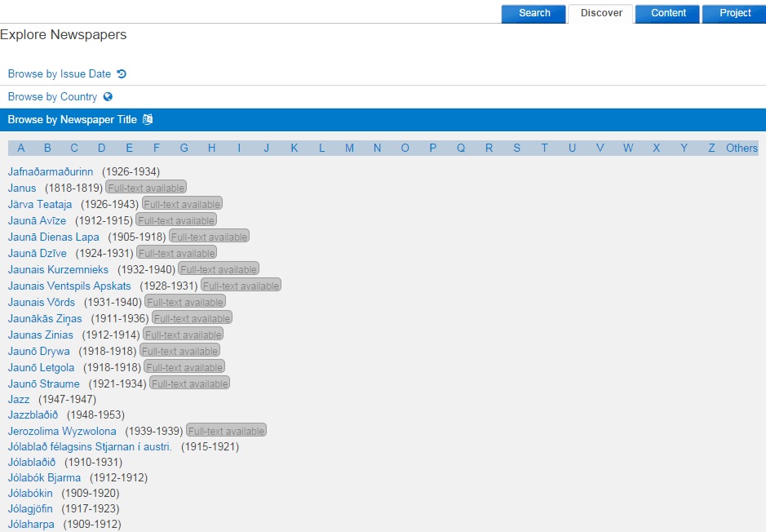Click Full-text available badge for Jerozolima Wyzwolona
The image size is (766, 532).
[226, 431]
